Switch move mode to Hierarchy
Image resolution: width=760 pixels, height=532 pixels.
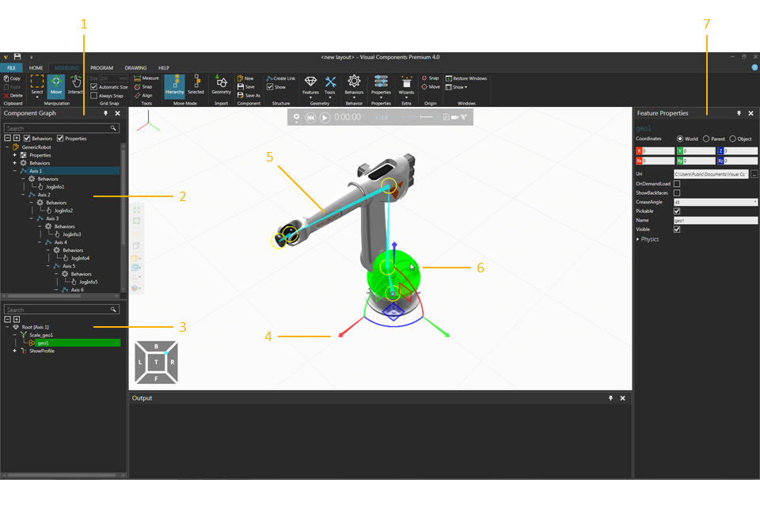(x=174, y=84)
